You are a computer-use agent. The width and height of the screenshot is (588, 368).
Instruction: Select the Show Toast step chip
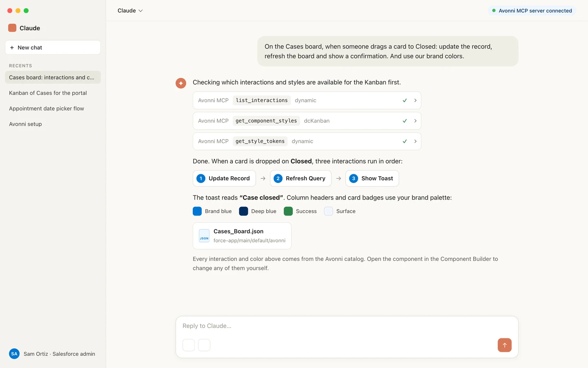point(372,178)
